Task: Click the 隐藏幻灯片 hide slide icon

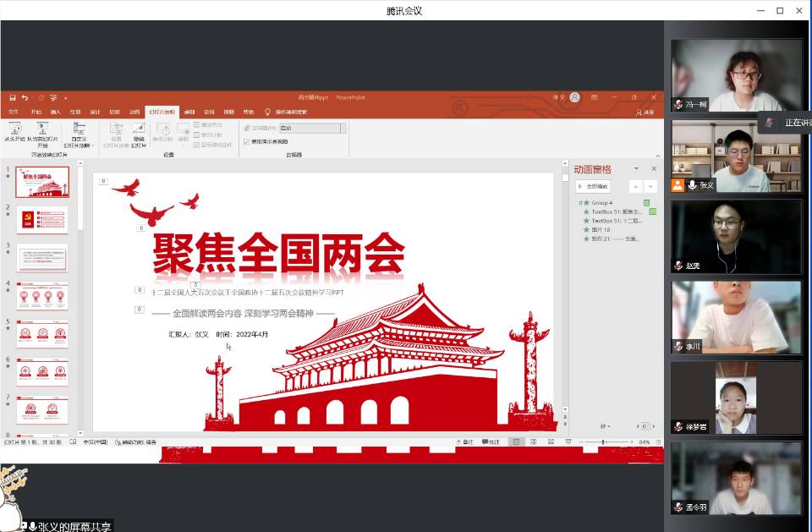Action: point(139,129)
